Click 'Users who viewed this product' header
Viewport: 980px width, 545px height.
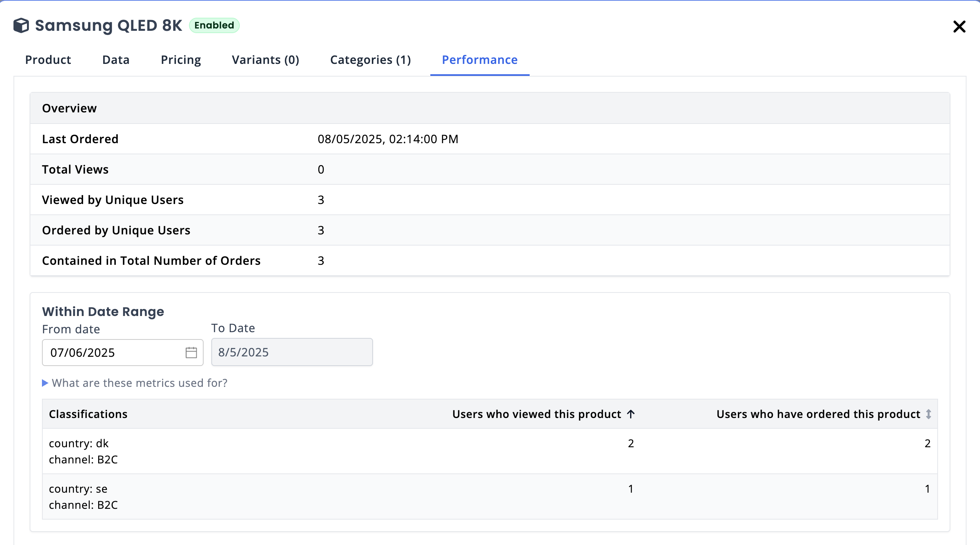tap(536, 414)
